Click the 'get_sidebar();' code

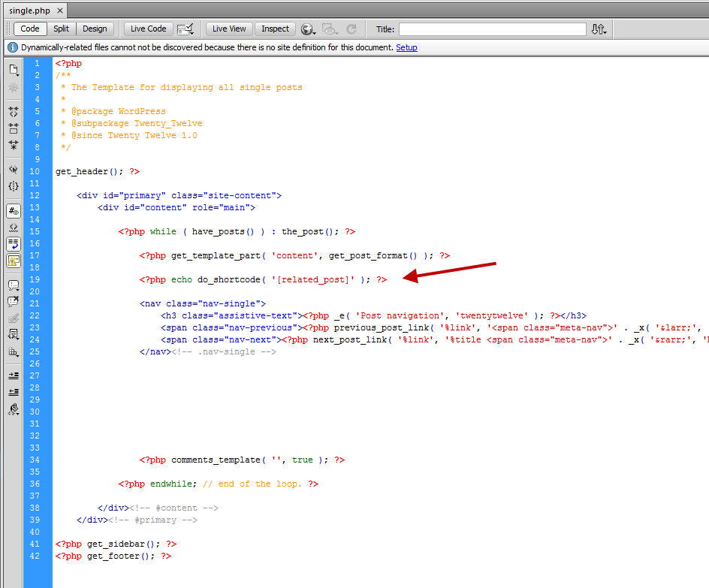pos(123,544)
